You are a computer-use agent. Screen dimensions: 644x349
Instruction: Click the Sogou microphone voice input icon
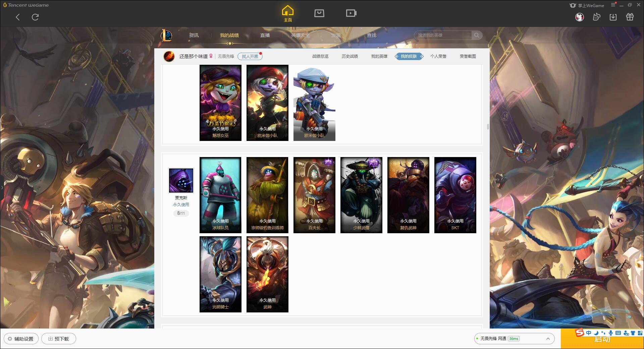611,333
